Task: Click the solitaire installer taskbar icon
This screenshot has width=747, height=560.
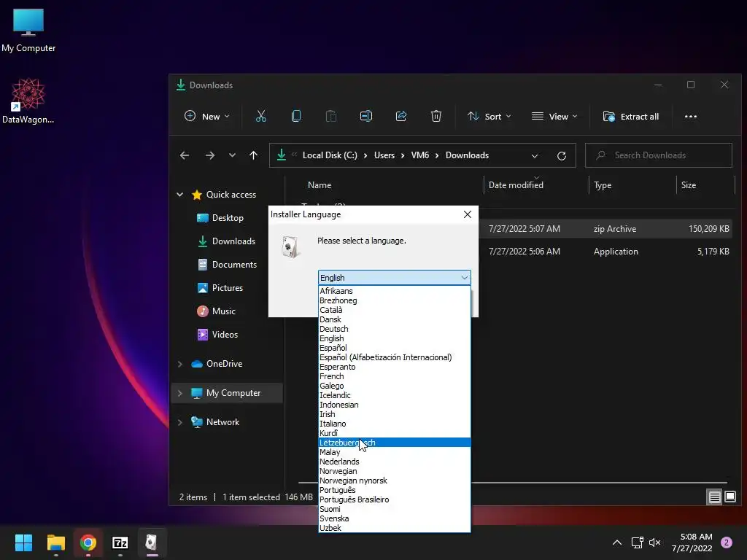Action: tap(152, 542)
